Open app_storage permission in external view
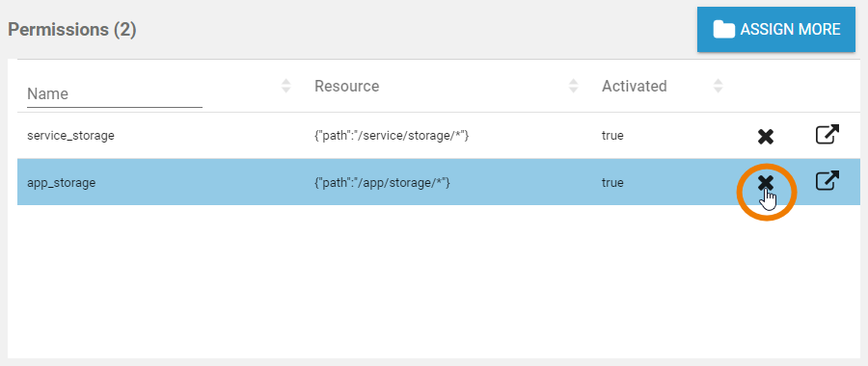Viewport: 868px width, 366px height. click(827, 181)
